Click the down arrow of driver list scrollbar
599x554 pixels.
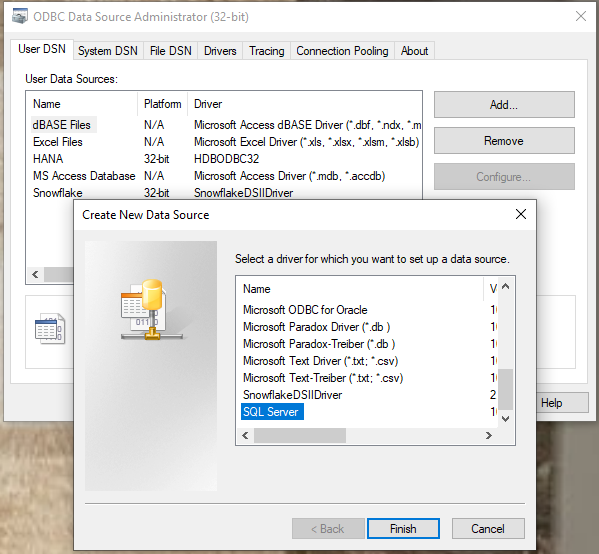coord(505,419)
